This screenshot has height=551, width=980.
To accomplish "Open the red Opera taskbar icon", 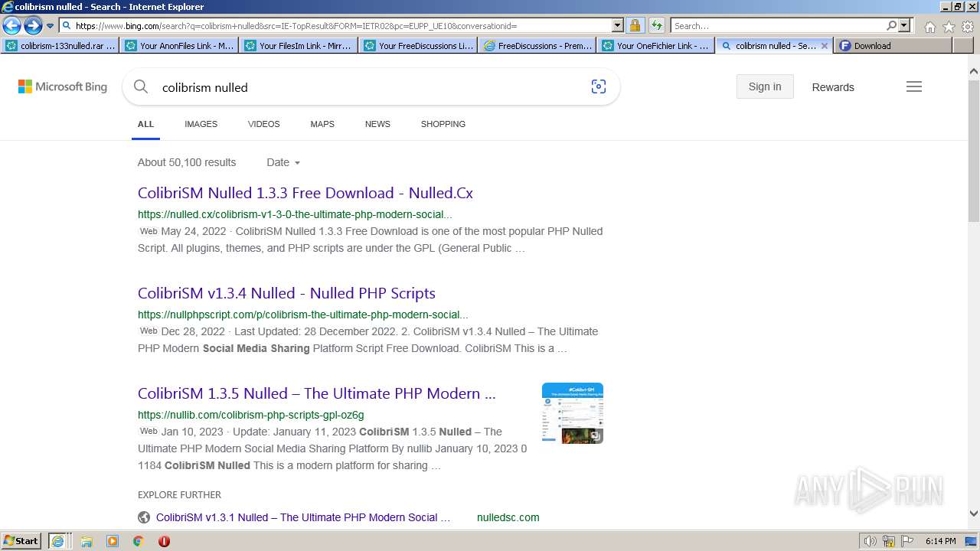I will pyautogui.click(x=164, y=541).
